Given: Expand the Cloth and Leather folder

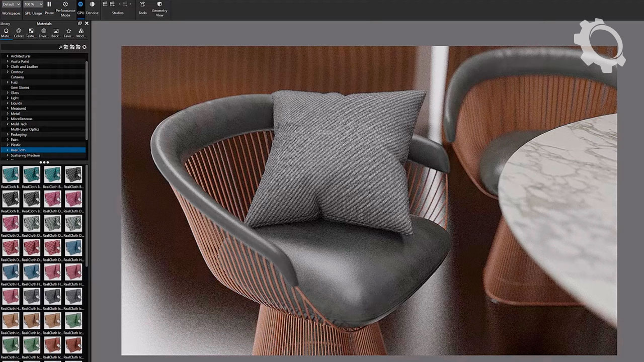Looking at the screenshot, I should [x=8, y=67].
